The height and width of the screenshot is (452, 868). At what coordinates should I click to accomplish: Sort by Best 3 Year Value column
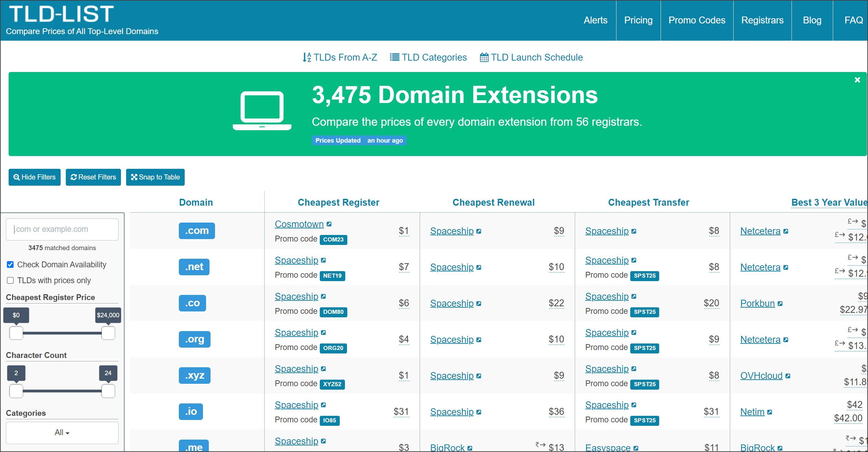829,202
